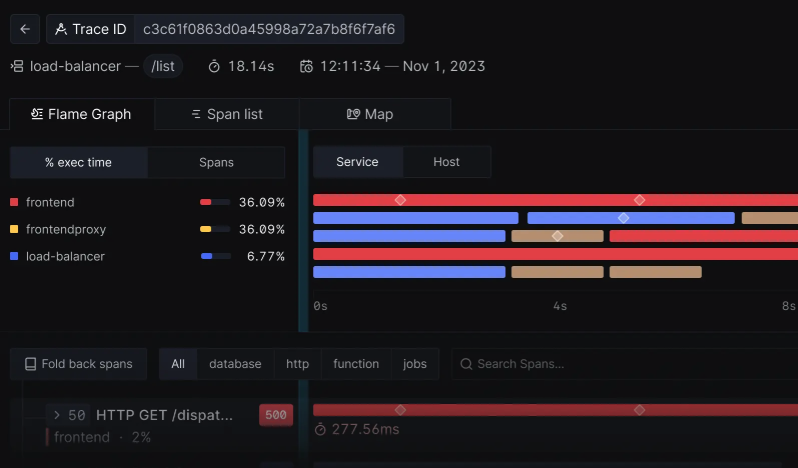Click the frontend 36.09% progress bar
Viewport: 798px width, 468px height.
[215, 202]
